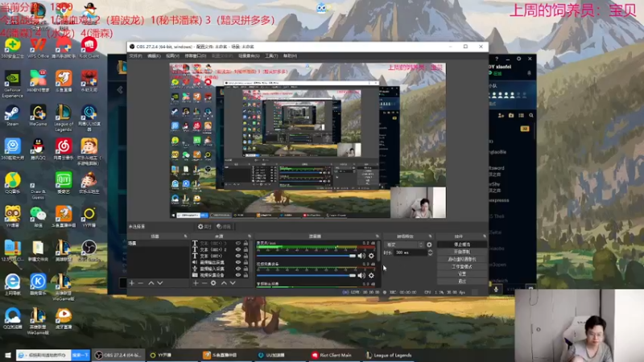This screenshot has width=644, height=362.
Task: Move source up in Sources panel
Action: pyautogui.click(x=224, y=283)
